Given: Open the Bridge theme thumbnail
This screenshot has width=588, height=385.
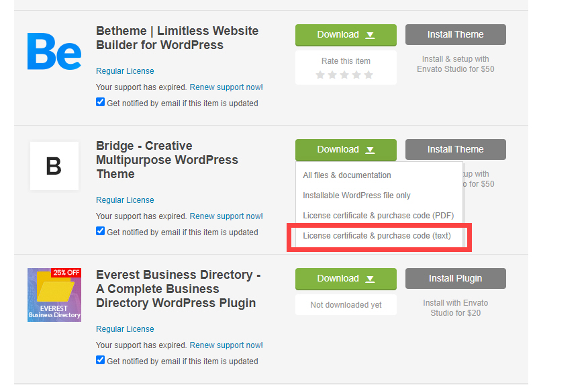Looking at the screenshot, I should click(x=54, y=166).
